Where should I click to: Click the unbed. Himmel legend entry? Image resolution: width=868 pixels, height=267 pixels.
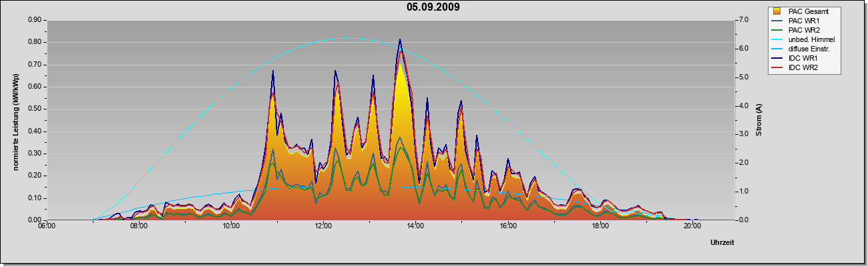point(803,39)
